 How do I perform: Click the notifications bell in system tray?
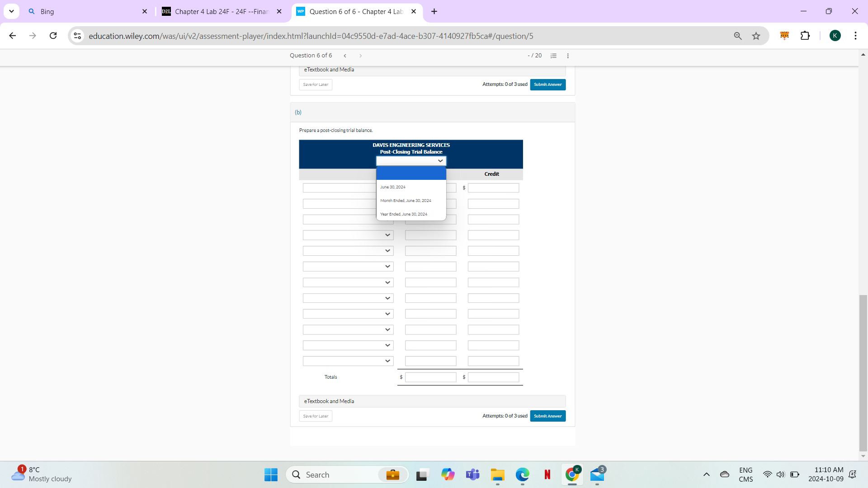[853, 474]
